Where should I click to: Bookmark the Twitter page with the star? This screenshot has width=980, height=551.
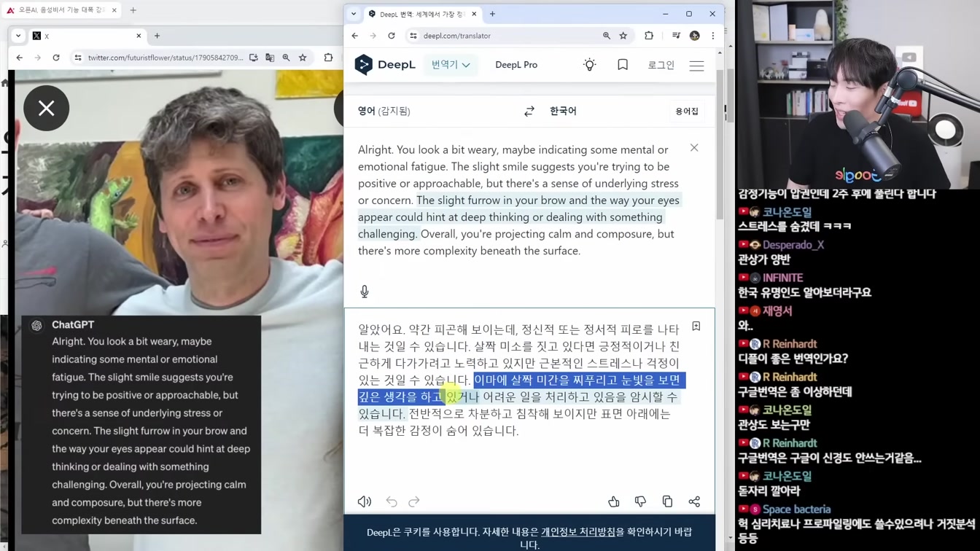click(x=303, y=58)
